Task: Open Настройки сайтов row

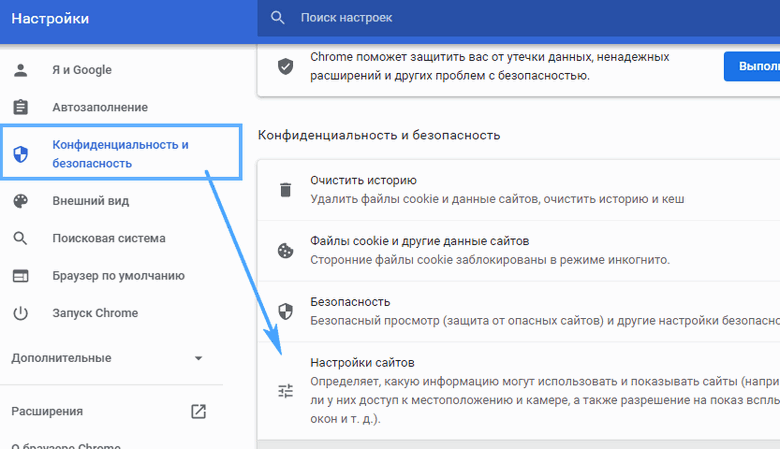Action: pos(519,391)
